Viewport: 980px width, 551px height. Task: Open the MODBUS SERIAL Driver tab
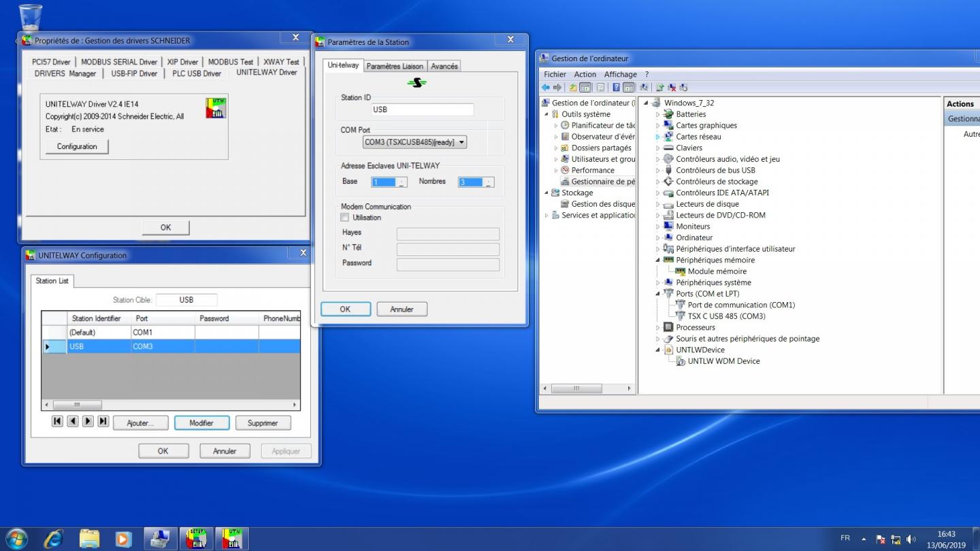click(x=119, y=62)
